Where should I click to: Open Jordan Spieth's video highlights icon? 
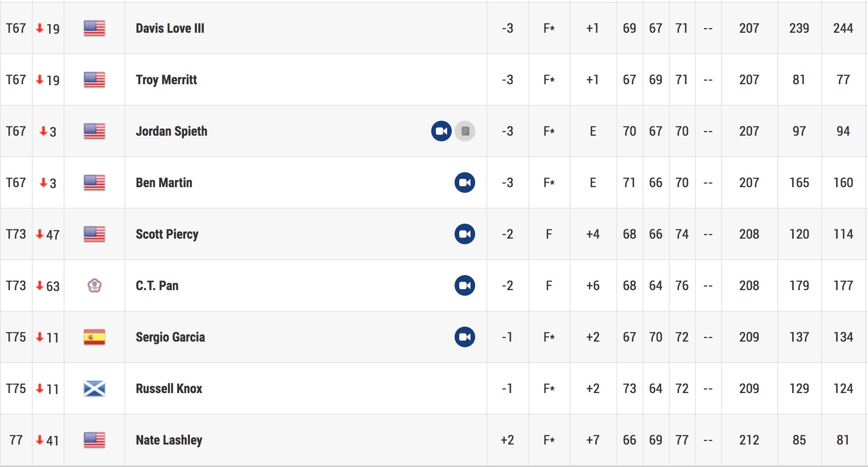click(x=441, y=131)
